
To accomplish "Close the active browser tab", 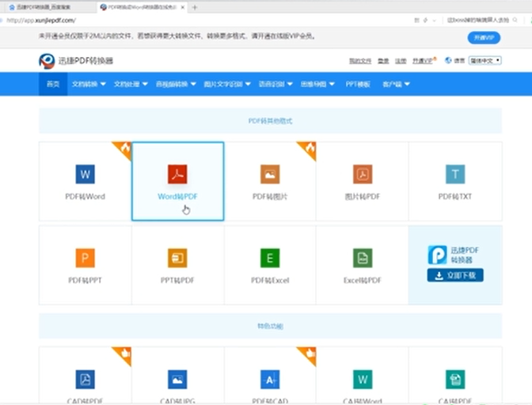I will pos(183,7).
